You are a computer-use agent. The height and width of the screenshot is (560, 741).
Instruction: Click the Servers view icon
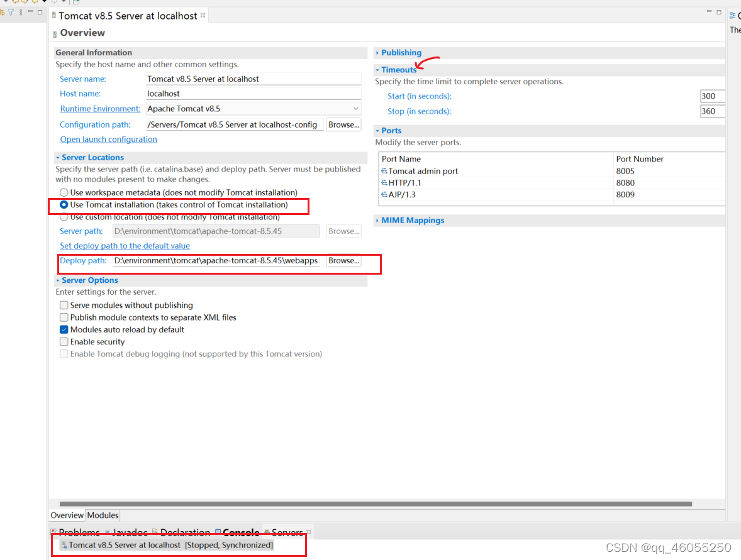(x=267, y=532)
